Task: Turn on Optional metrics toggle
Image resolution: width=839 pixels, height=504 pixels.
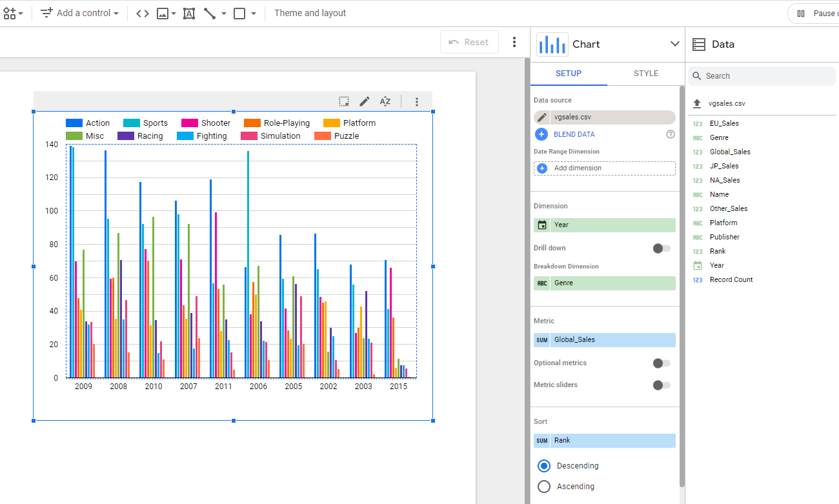Action: click(662, 363)
